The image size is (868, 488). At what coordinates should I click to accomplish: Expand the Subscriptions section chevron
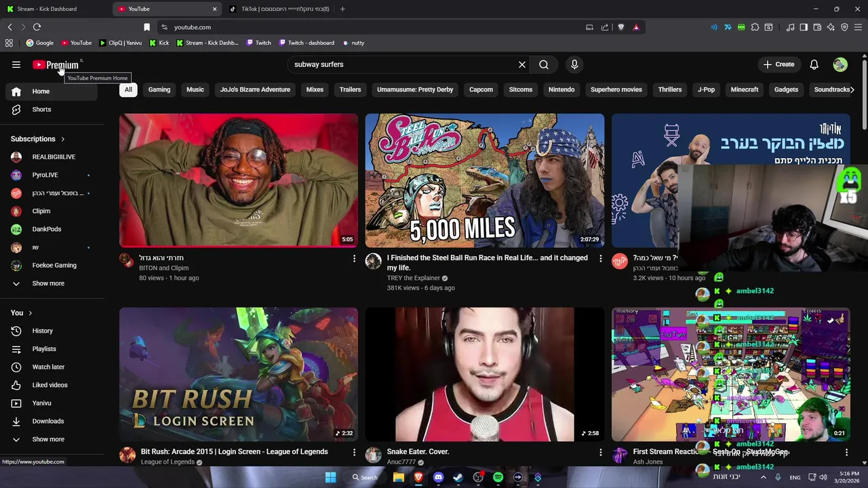(63, 139)
